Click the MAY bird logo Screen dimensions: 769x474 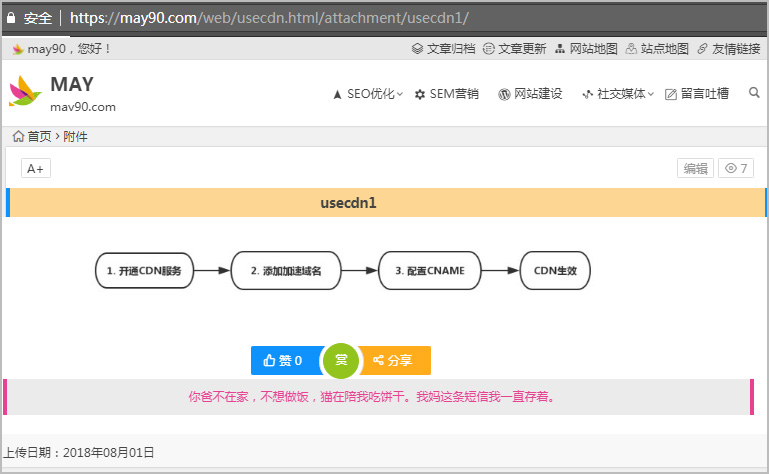tap(26, 92)
